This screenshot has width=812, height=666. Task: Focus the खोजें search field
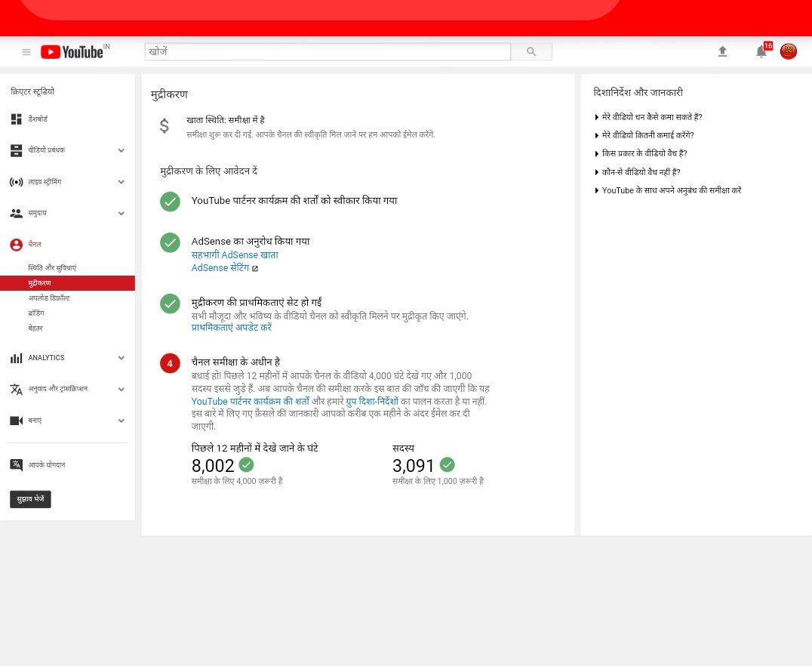pyautogui.click(x=328, y=51)
